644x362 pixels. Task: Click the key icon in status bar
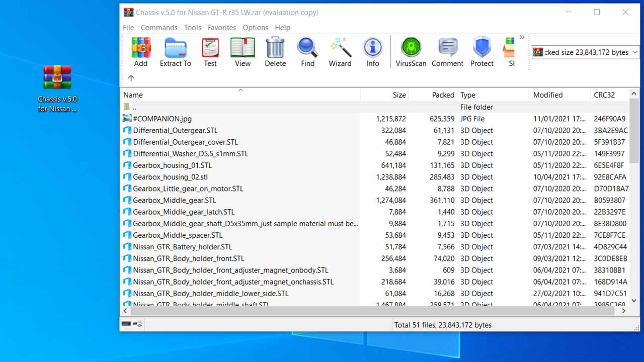click(x=138, y=324)
